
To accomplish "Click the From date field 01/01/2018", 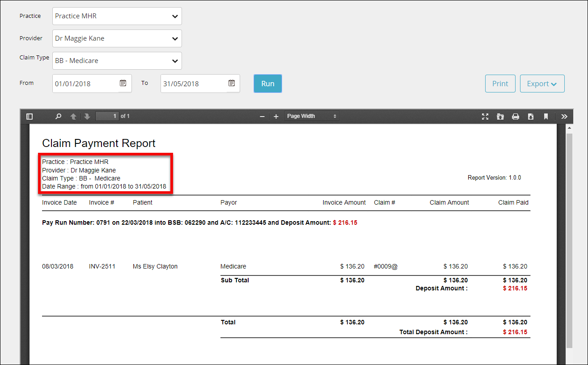I will (x=92, y=84).
